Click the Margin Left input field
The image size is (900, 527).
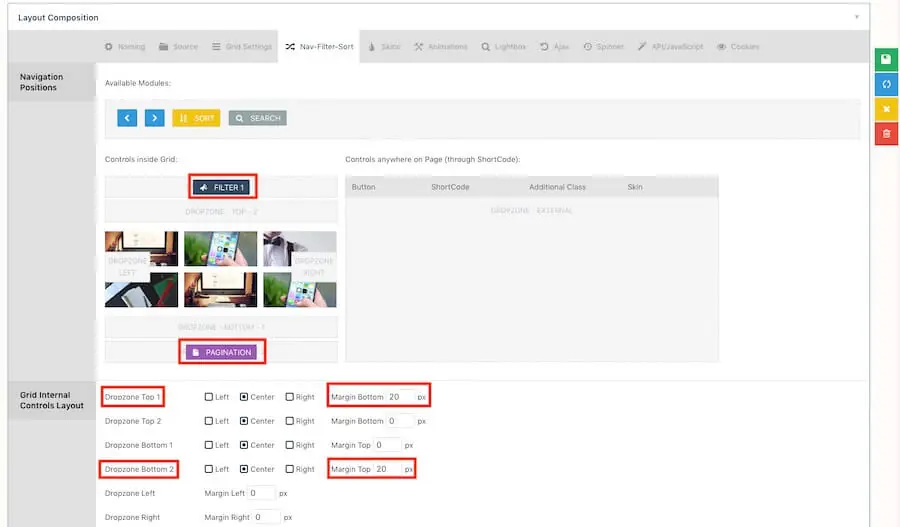coord(262,493)
